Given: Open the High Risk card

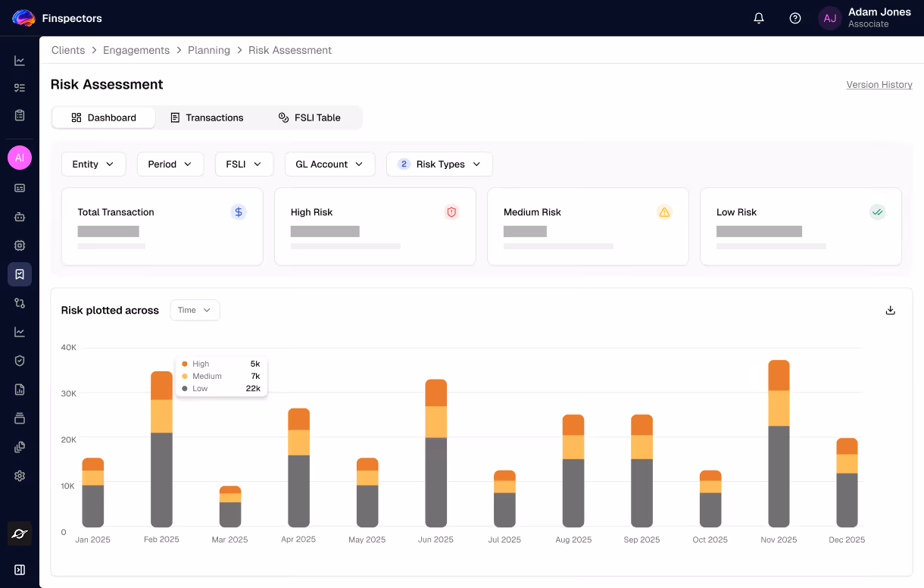Looking at the screenshot, I should click(x=375, y=227).
